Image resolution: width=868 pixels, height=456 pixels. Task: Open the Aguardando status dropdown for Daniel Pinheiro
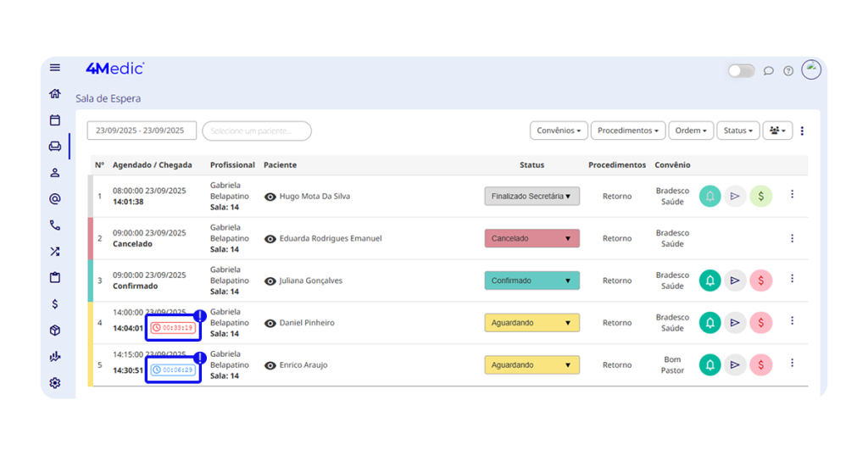(x=531, y=323)
